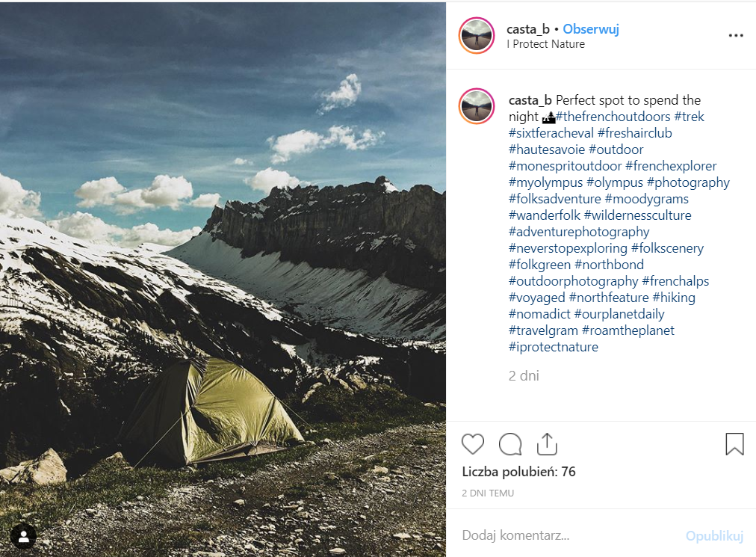
Task: Open the #hautesavoie hashtag
Action: (x=547, y=150)
